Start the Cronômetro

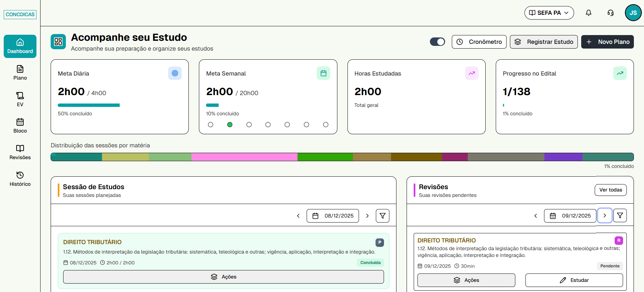click(479, 42)
